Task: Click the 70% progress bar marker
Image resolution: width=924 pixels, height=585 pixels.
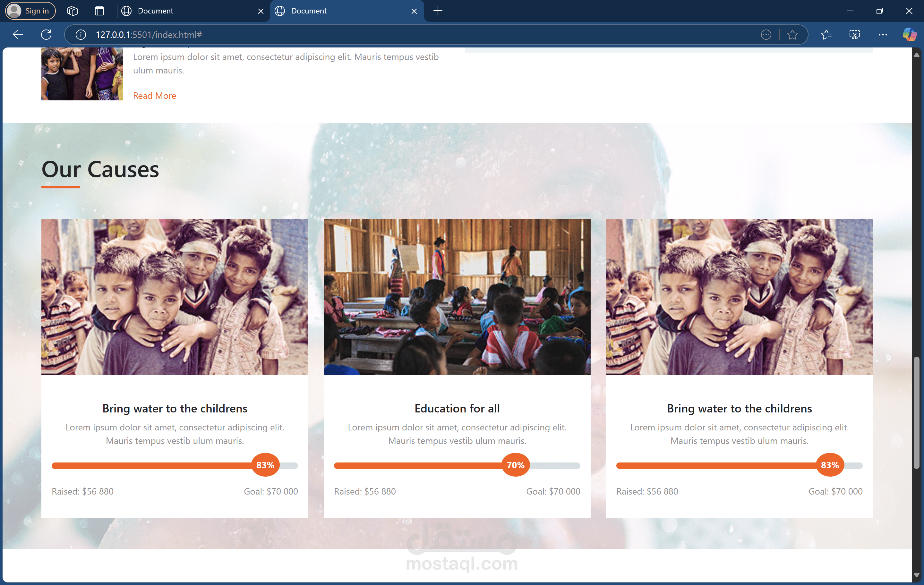Action: [515, 465]
